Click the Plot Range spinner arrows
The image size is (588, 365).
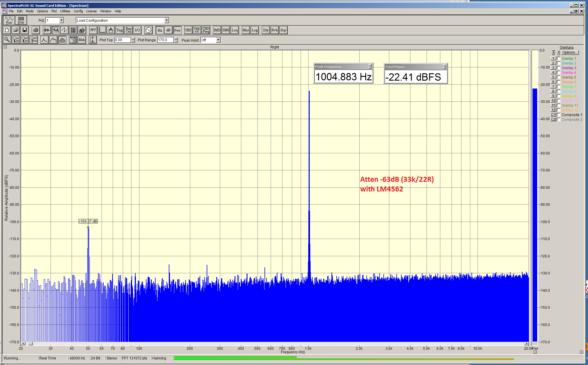click(x=176, y=40)
